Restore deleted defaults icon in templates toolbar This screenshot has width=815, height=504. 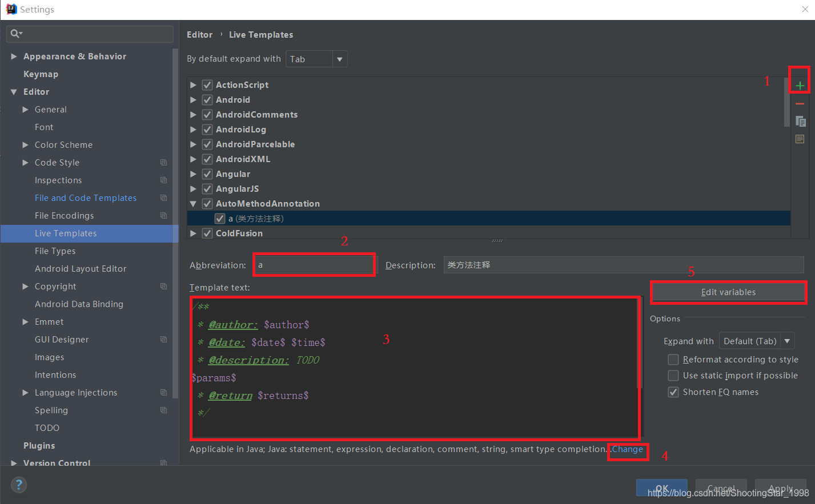tap(800, 139)
